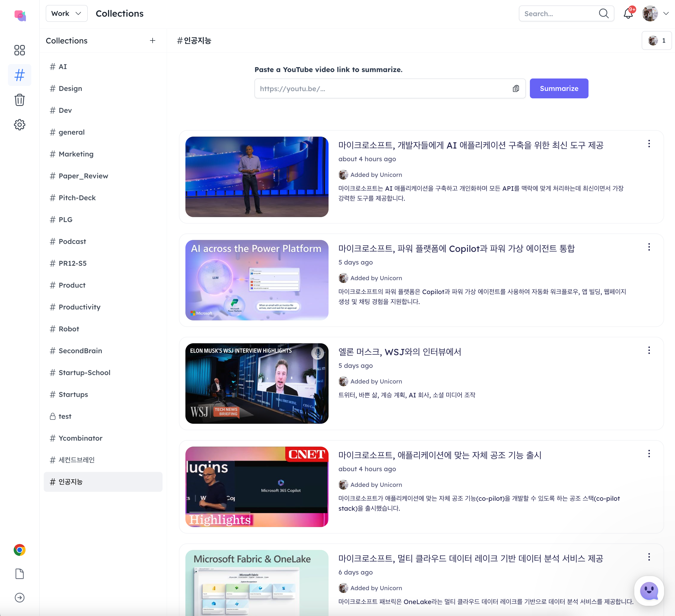This screenshot has width=675, height=616.
Task: Open the CNET Highlights thumbnail
Action: (x=257, y=487)
